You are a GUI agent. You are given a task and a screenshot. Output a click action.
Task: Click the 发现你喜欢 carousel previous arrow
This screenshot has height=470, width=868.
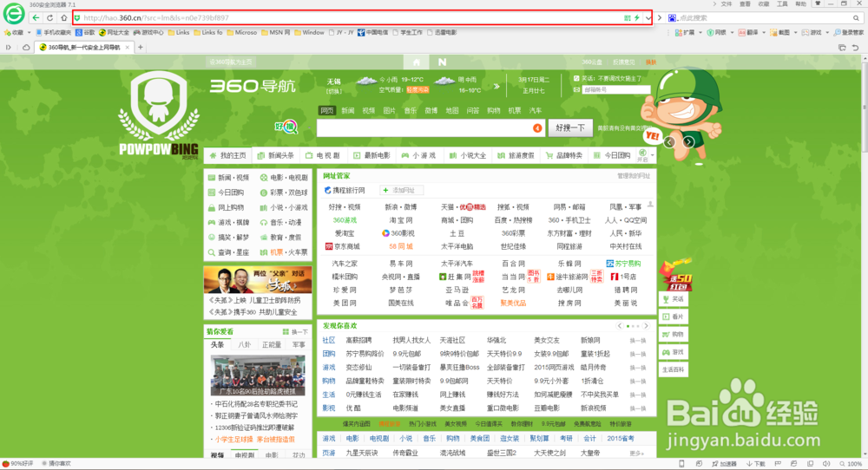click(x=620, y=326)
